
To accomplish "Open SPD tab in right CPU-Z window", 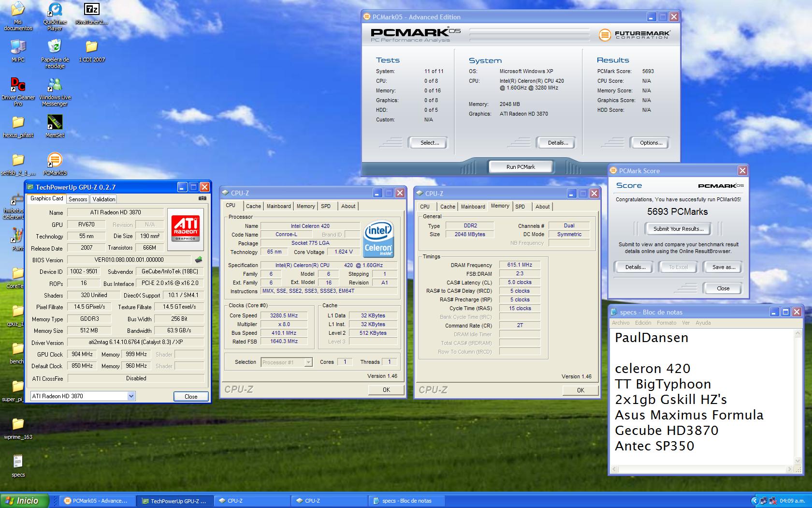I will [520, 207].
